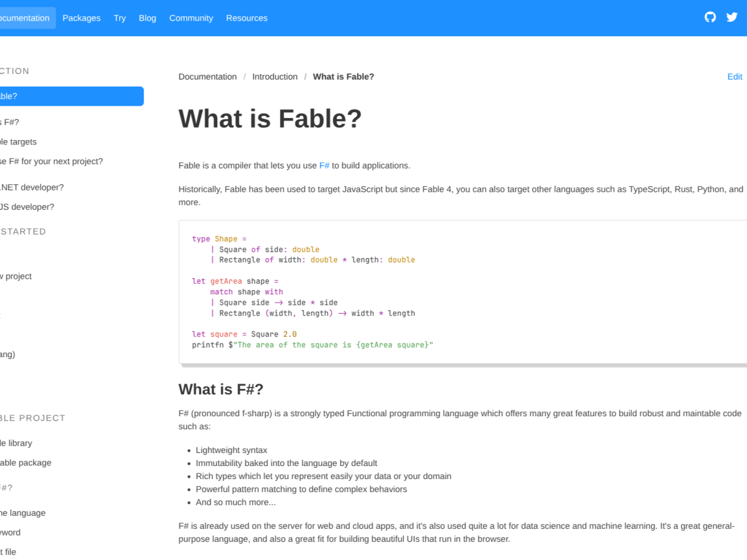This screenshot has width=747, height=560.
Task: Open the Resources nav menu
Action: click(247, 18)
